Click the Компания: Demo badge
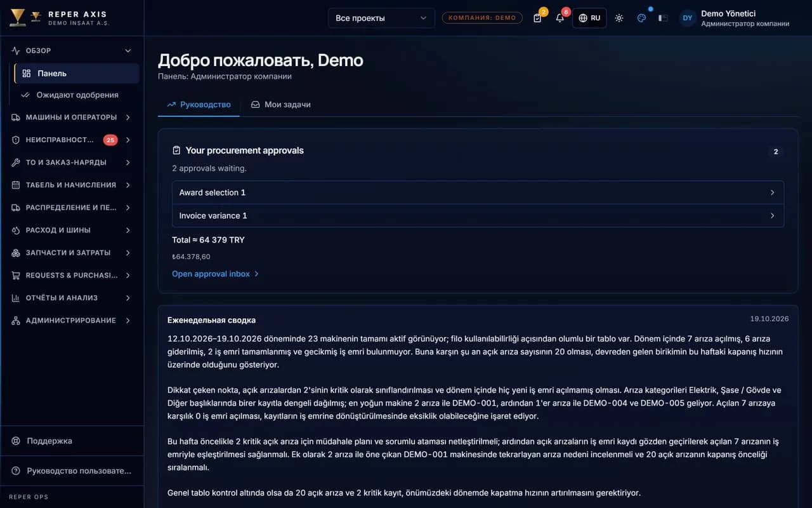812x508 pixels. coord(482,18)
